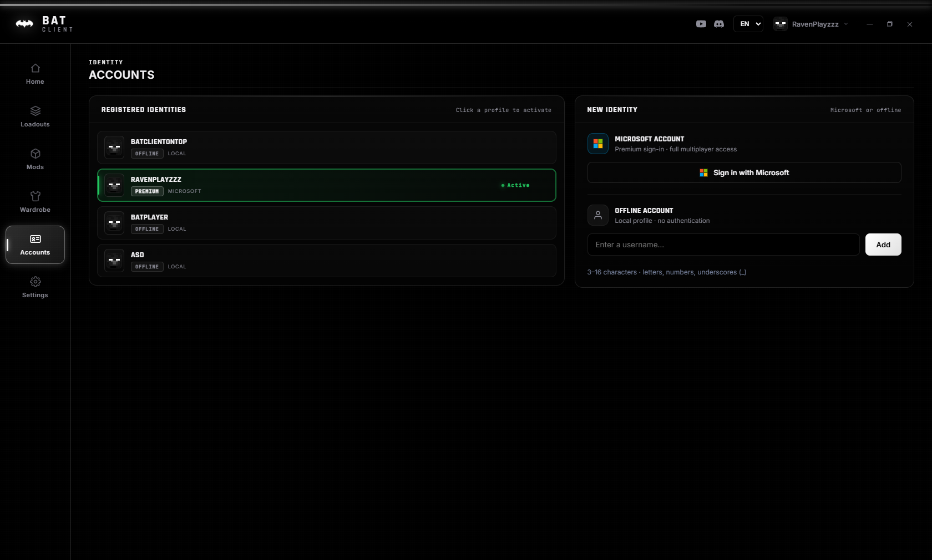Viewport: 932px width, 560px height.
Task: Click the 'Click a profile to activate' hint
Action: (504, 110)
